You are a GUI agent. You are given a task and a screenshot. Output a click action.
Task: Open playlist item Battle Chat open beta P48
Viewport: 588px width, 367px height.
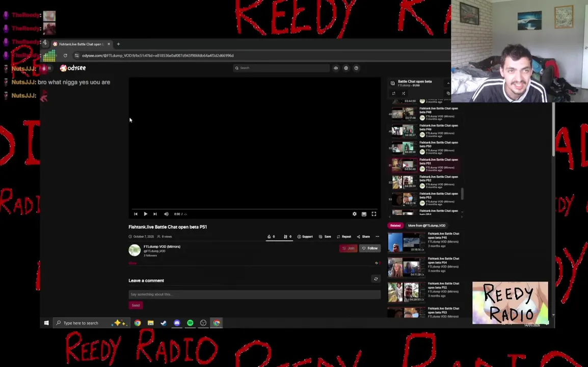coord(424,113)
